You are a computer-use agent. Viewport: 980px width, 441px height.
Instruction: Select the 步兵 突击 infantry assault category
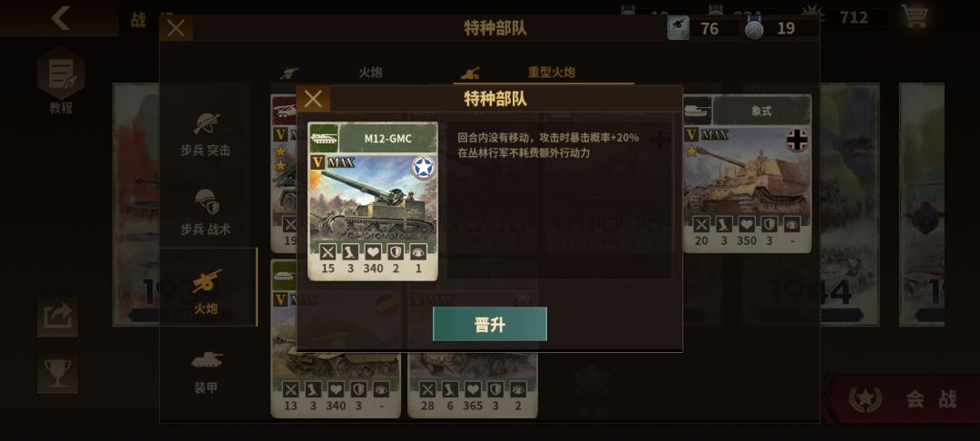206,134
